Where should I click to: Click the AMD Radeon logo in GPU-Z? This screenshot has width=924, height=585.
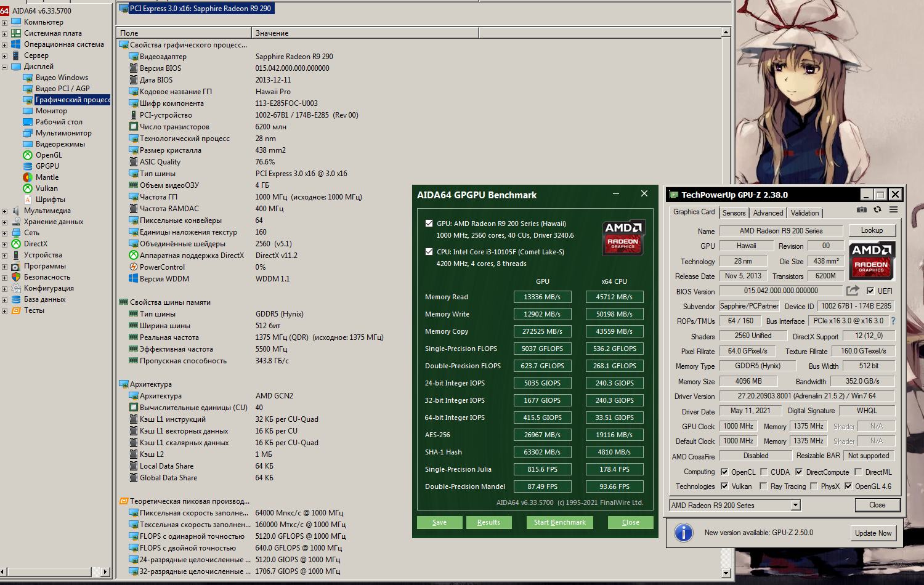[872, 260]
